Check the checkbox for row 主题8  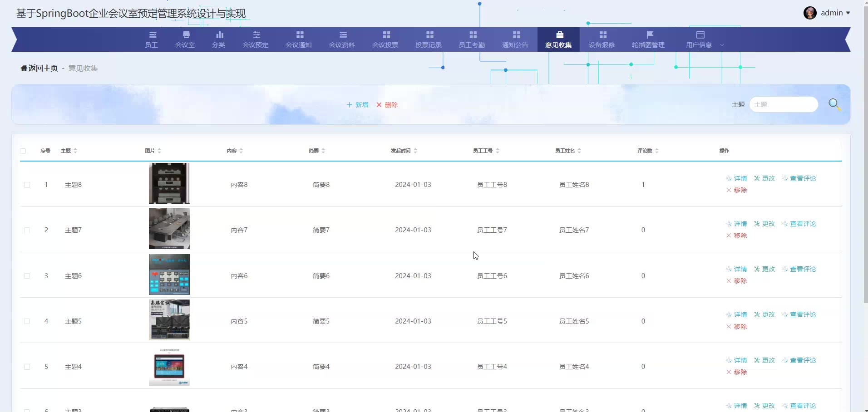[27, 185]
